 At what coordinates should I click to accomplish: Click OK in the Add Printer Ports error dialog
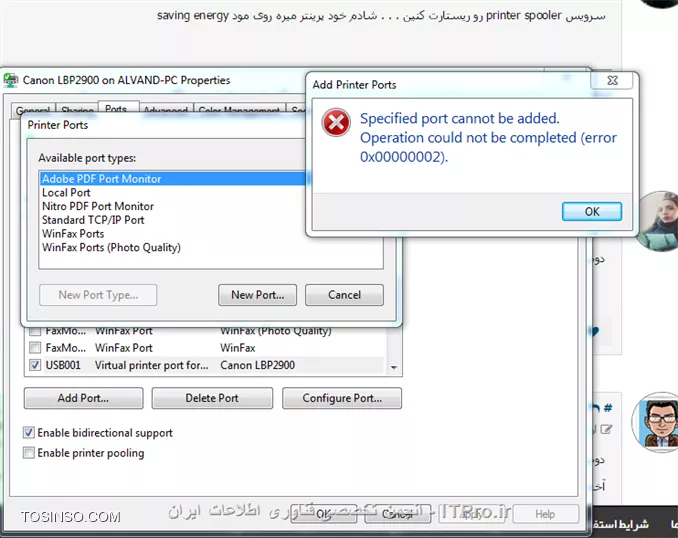click(x=592, y=211)
